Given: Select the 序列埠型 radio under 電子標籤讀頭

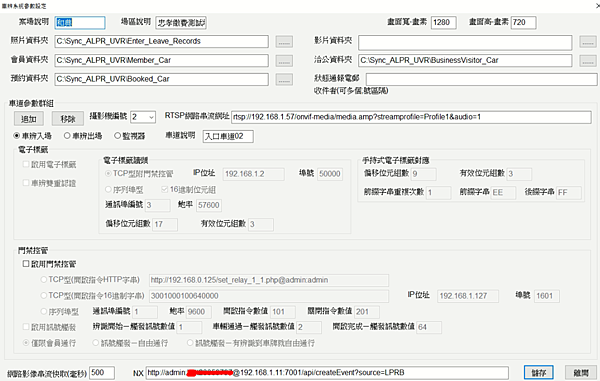Looking at the screenshot, I should pyautogui.click(x=124, y=190).
